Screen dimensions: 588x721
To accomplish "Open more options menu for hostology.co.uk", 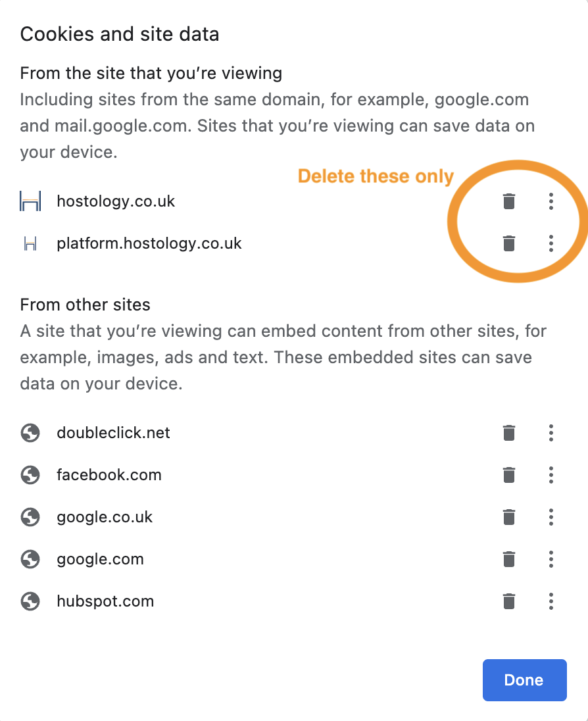I will click(x=551, y=201).
